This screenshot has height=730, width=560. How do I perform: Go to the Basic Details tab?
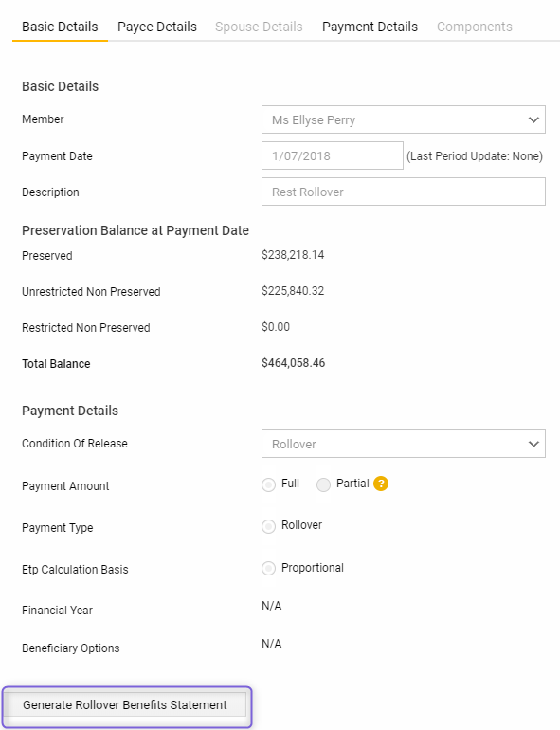[x=60, y=27]
